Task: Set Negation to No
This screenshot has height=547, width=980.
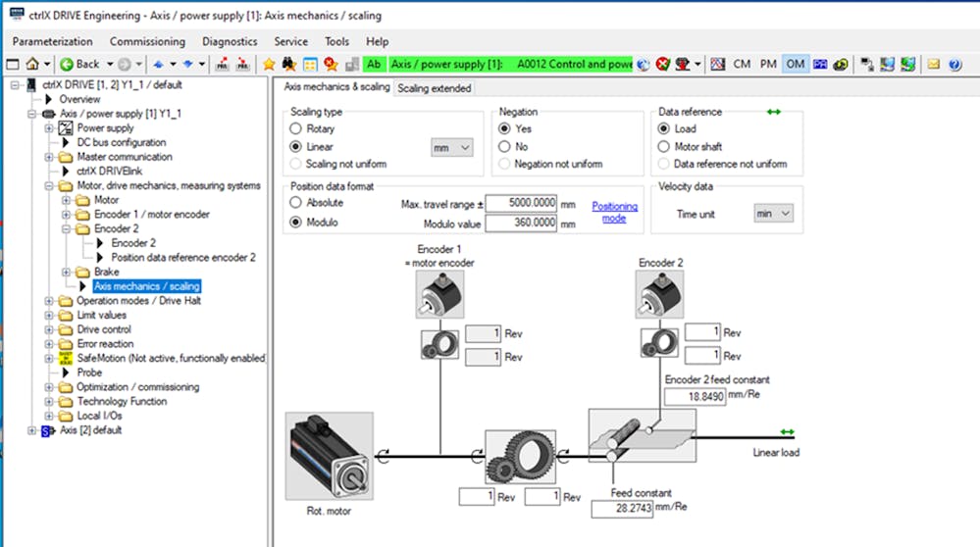Action: click(504, 147)
